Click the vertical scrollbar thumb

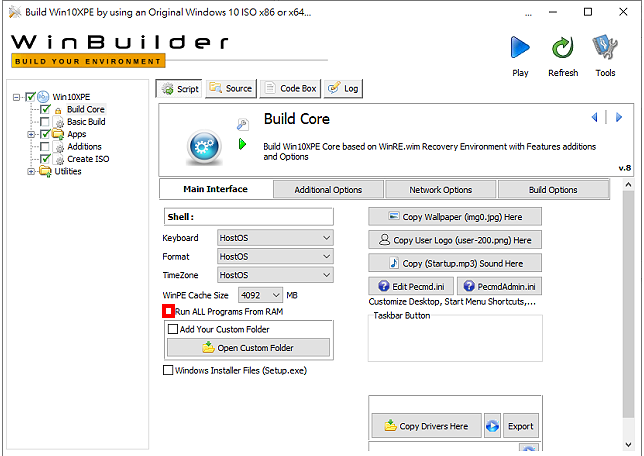point(628,304)
